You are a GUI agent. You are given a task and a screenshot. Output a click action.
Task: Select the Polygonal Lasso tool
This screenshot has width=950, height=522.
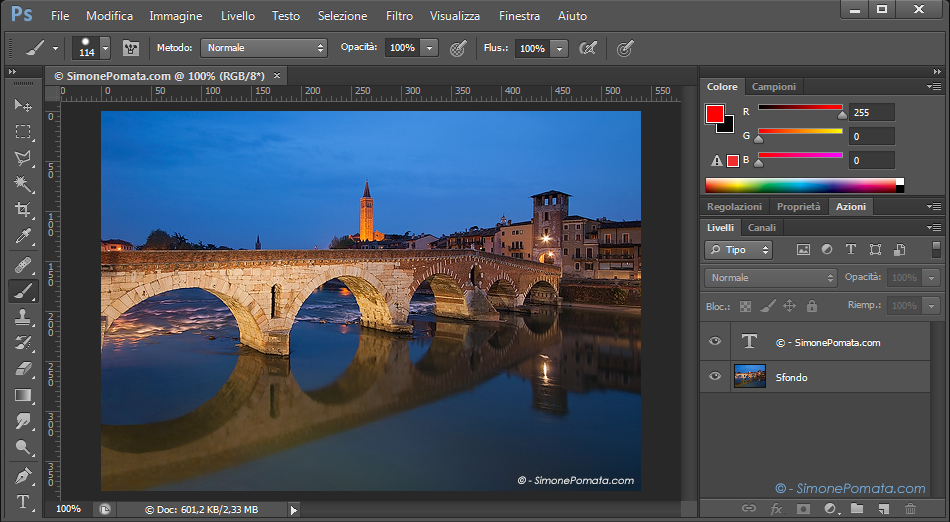click(23, 158)
